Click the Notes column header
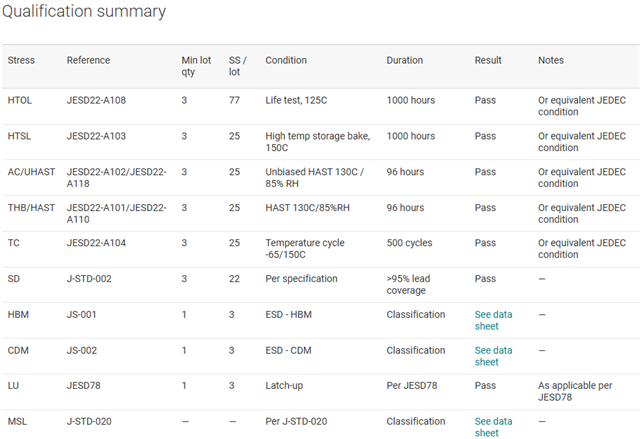Viewport: 640px width, 439px height. pos(551,60)
